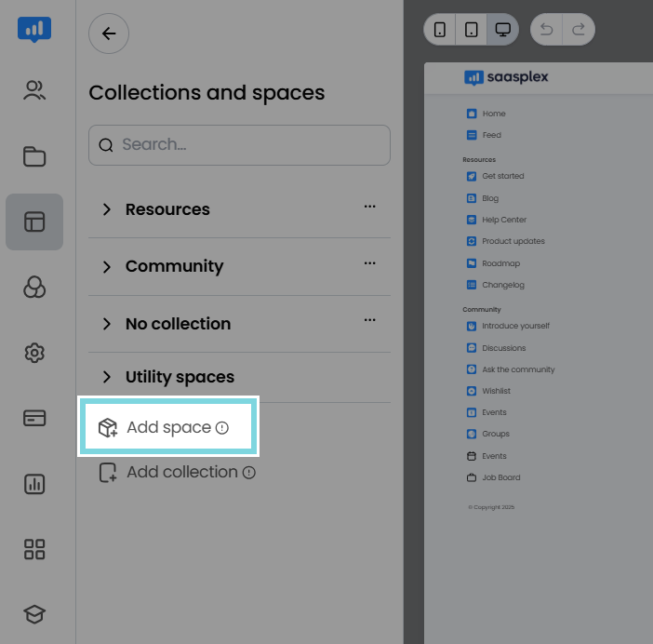
Task: Click the Discussions chat bubble icon
Action: coord(472,348)
